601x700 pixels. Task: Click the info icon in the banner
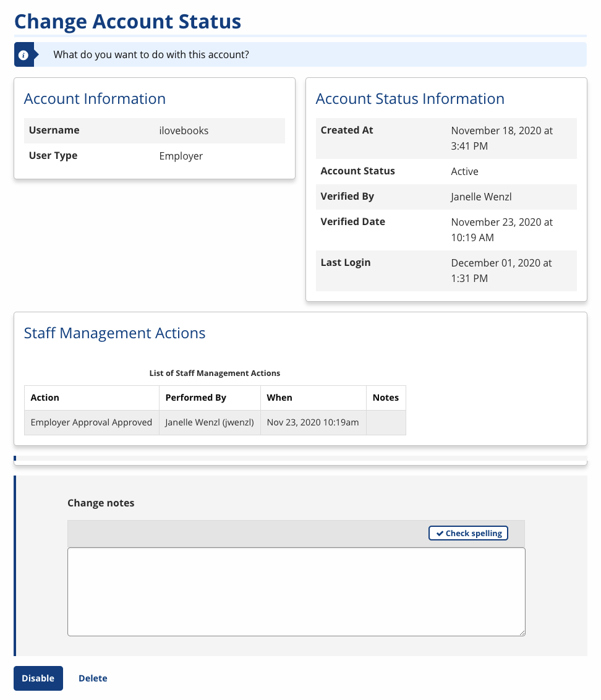23,55
